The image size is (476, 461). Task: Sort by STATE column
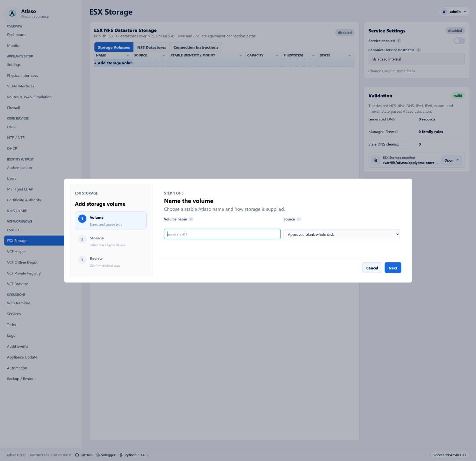336,55
